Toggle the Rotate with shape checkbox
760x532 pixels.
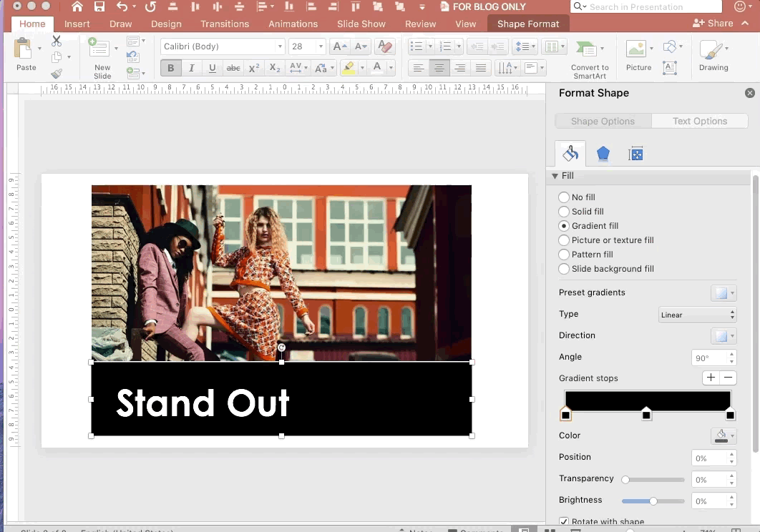564,521
